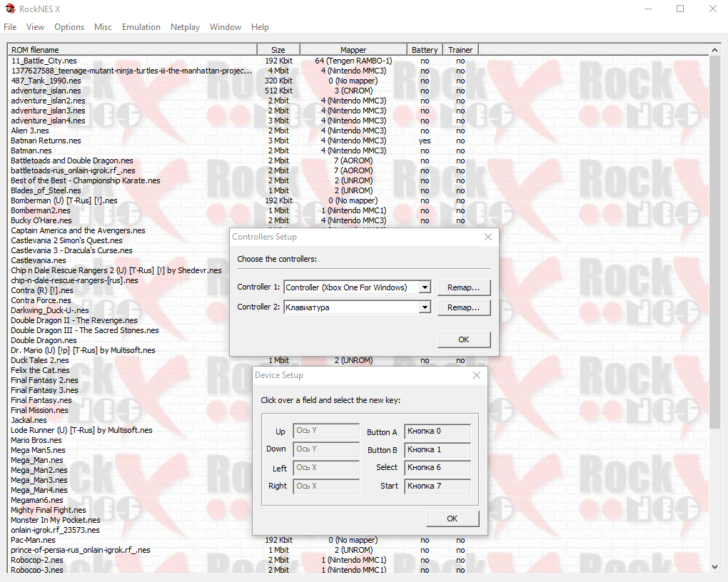Open the View menu
The image size is (728, 582).
click(35, 27)
